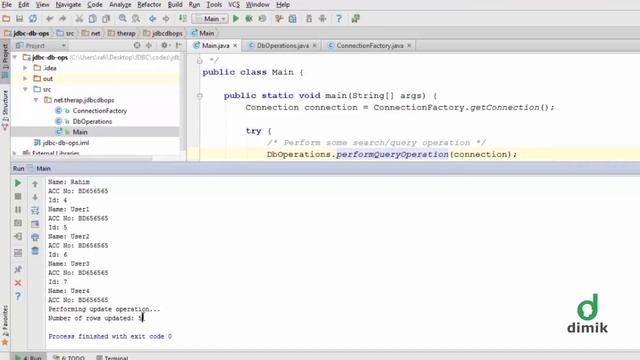Click the Copy icon in toolbar
Screen dimensions: 640x360
pyautogui.click(x=93, y=19)
